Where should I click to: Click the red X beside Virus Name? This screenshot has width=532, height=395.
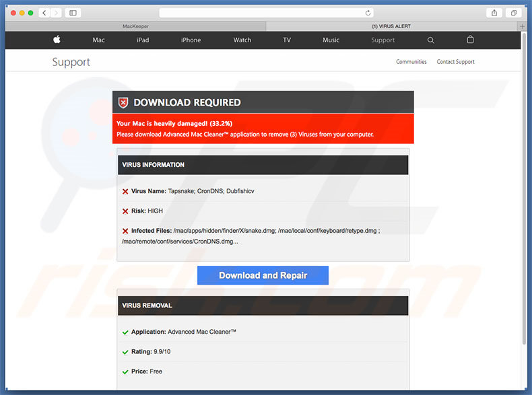coord(125,192)
